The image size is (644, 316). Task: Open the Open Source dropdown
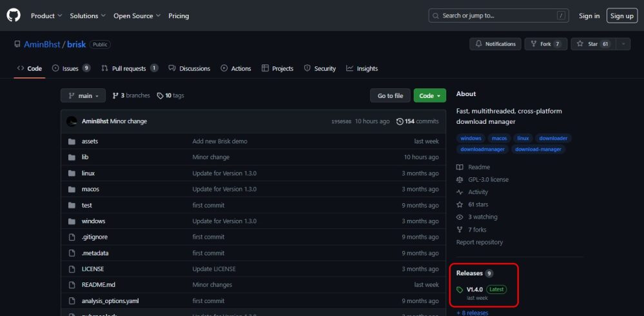pos(137,15)
